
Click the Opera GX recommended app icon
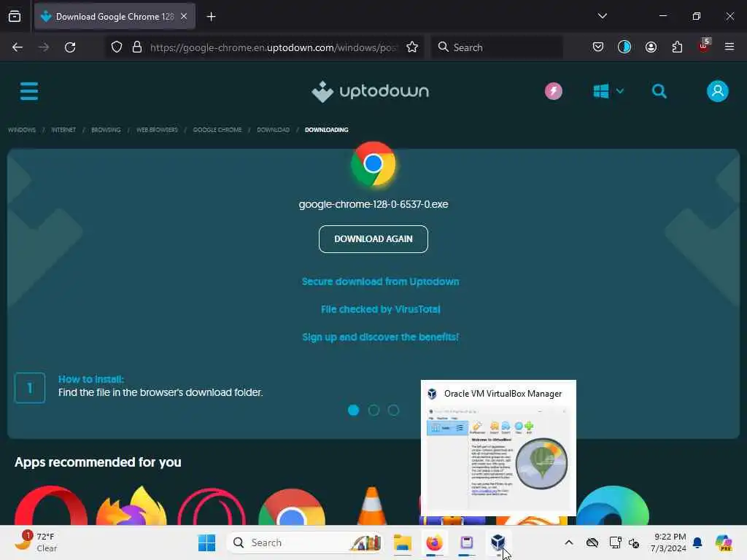(x=212, y=507)
